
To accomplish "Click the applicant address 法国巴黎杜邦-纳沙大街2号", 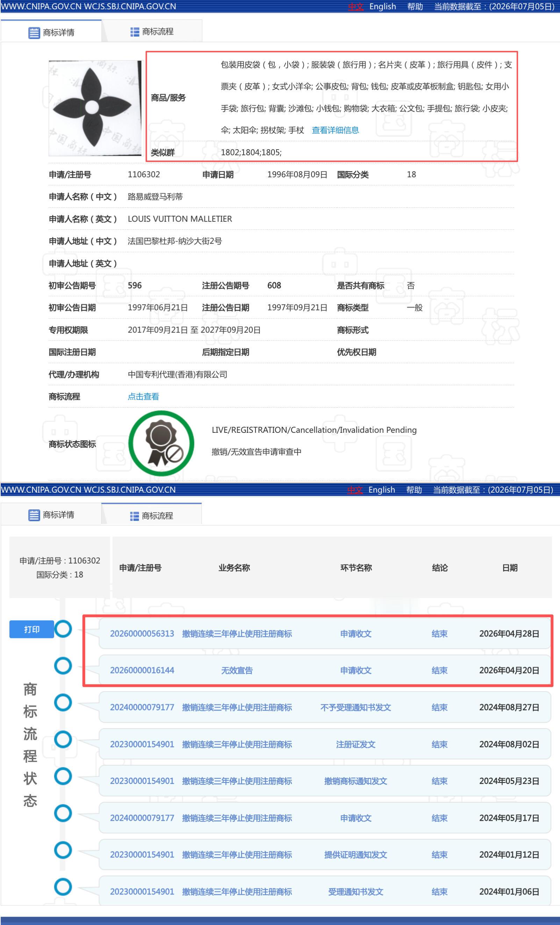I will point(175,241).
